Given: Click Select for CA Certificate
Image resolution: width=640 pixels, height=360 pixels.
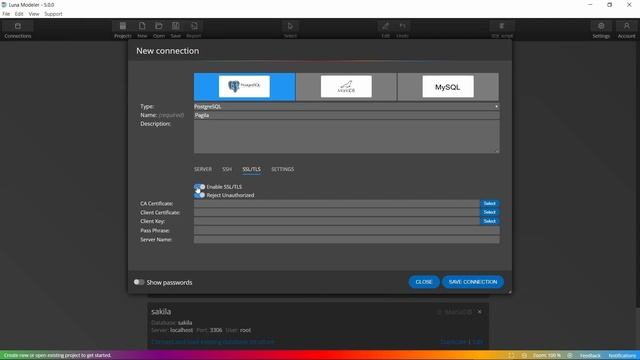Looking at the screenshot, I should coord(489,203).
